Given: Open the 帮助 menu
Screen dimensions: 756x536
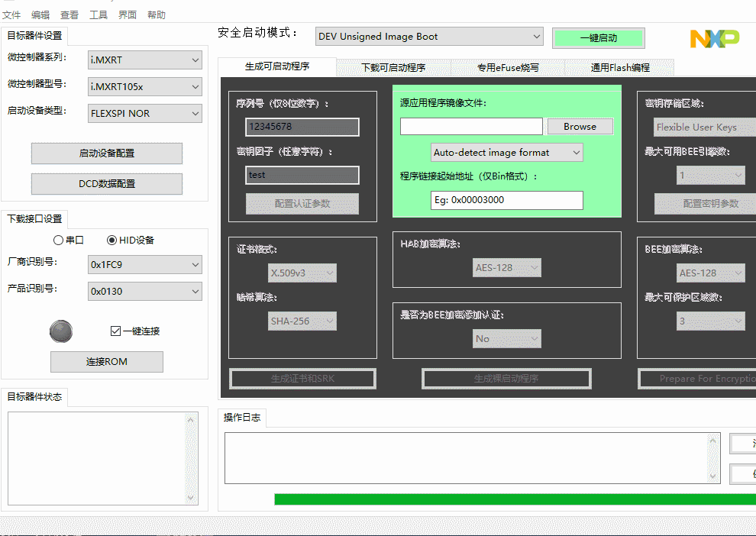Looking at the screenshot, I should click(157, 15).
